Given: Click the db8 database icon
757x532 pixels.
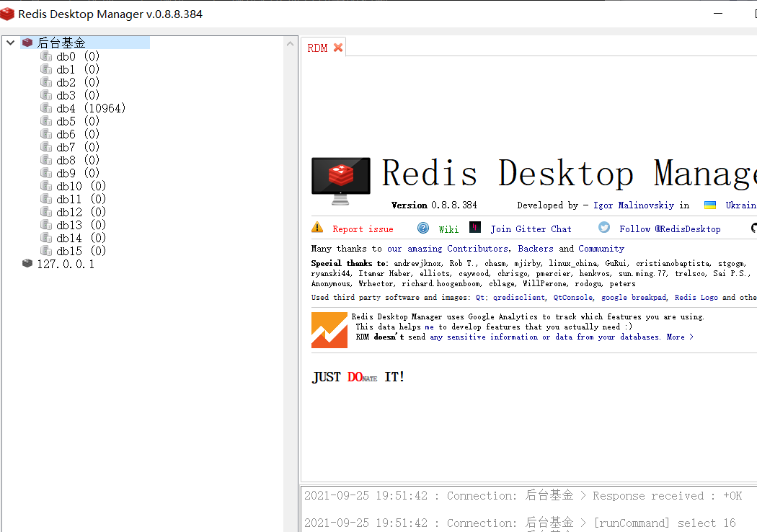Looking at the screenshot, I should pyautogui.click(x=46, y=160).
